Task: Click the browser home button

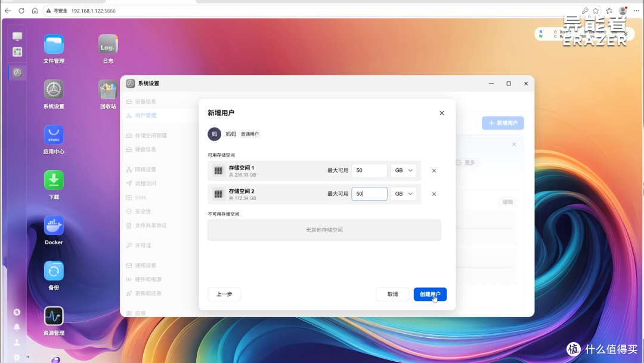Action: point(35,11)
